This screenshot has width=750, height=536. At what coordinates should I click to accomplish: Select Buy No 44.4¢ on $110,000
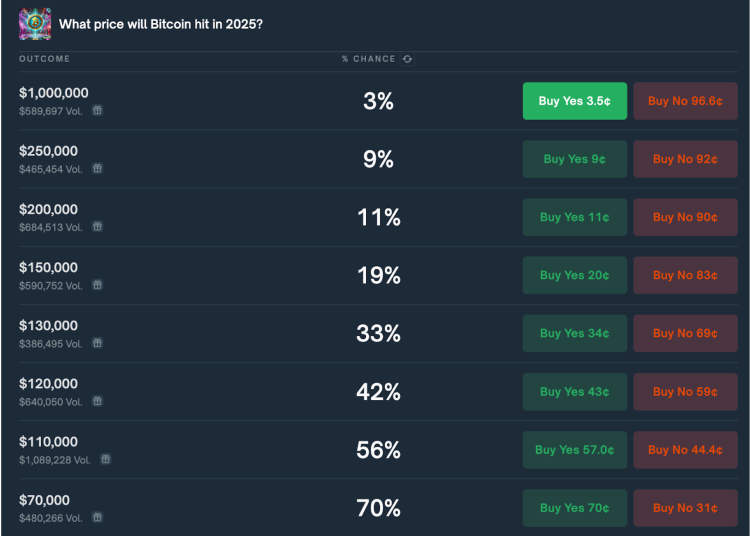coord(685,450)
